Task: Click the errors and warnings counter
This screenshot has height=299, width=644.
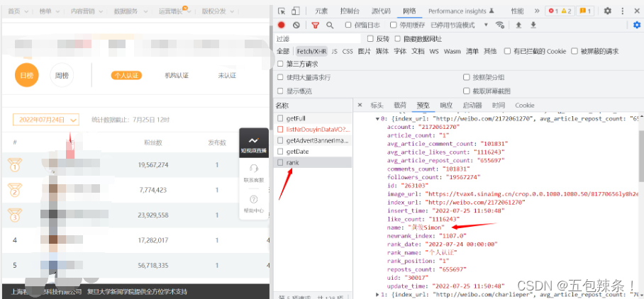Action: tap(560, 11)
